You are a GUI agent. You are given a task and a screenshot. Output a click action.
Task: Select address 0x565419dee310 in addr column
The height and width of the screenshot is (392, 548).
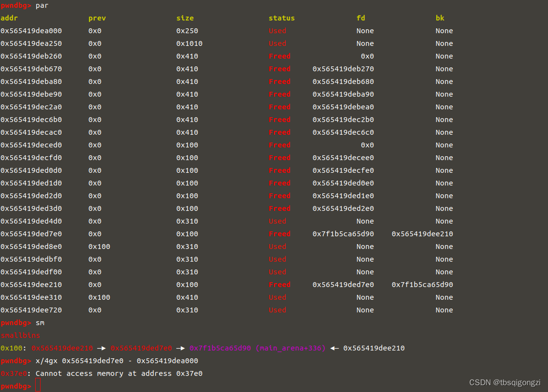(31, 297)
